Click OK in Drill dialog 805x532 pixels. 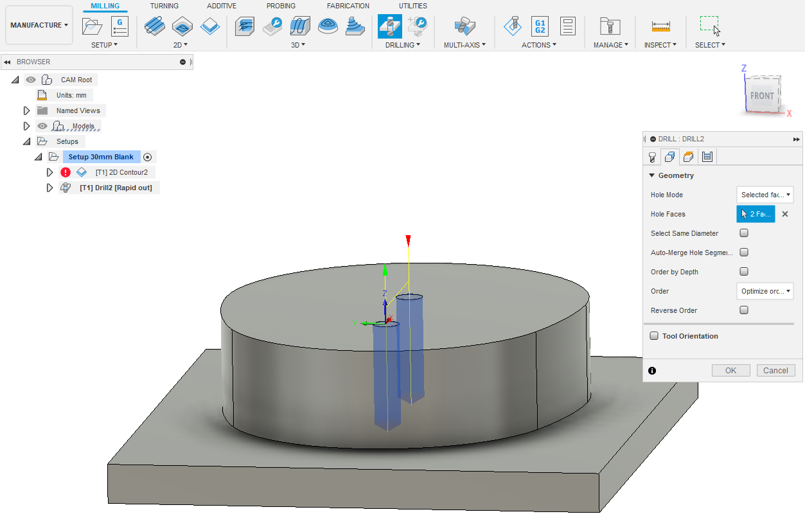pos(731,371)
